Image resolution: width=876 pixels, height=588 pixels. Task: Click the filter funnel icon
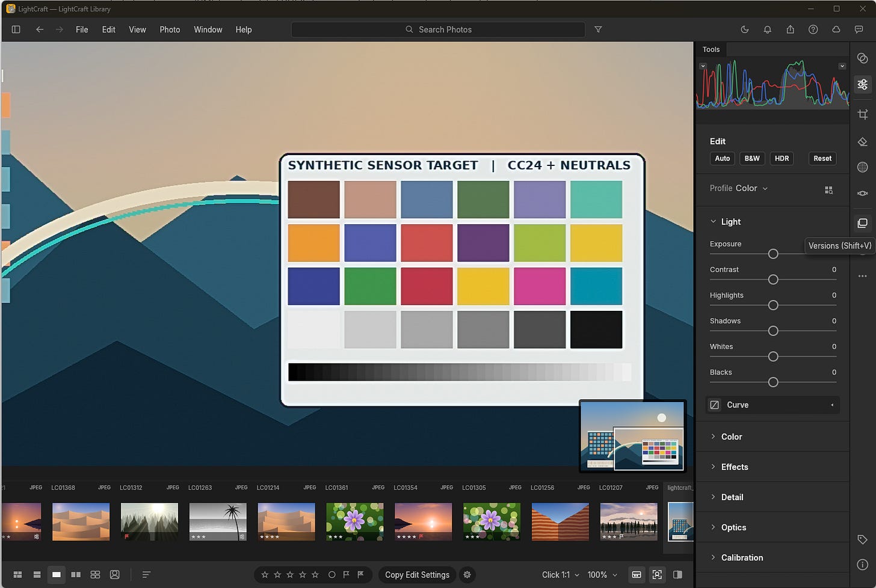pyautogui.click(x=598, y=29)
